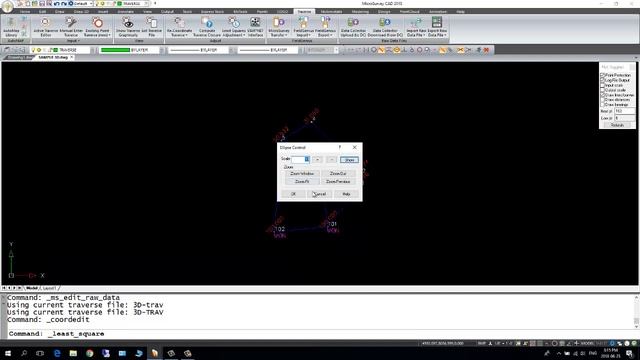Open Existing Point Traverse tool
This screenshot has height=360, width=640.
[98, 27]
